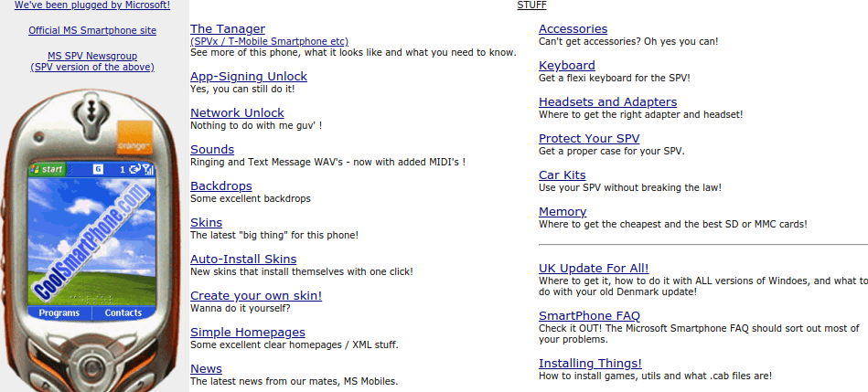Open the SmartPhone FAQ link
This screenshot has height=392, width=868.
590,315
